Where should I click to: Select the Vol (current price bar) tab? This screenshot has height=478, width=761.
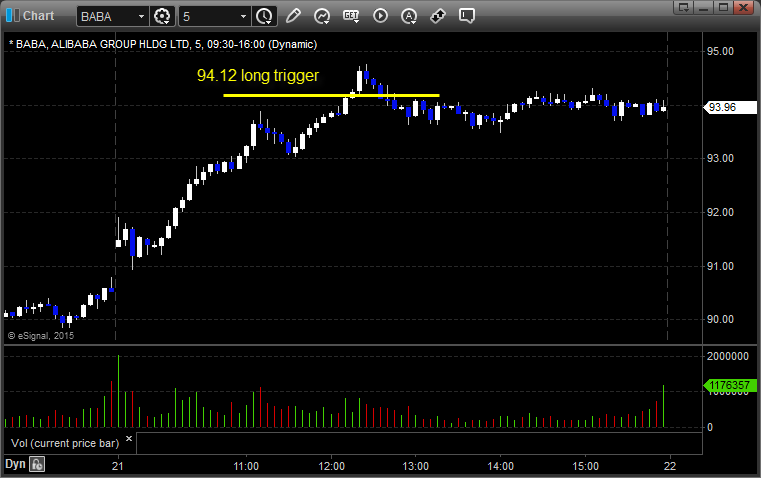(x=65, y=443)
